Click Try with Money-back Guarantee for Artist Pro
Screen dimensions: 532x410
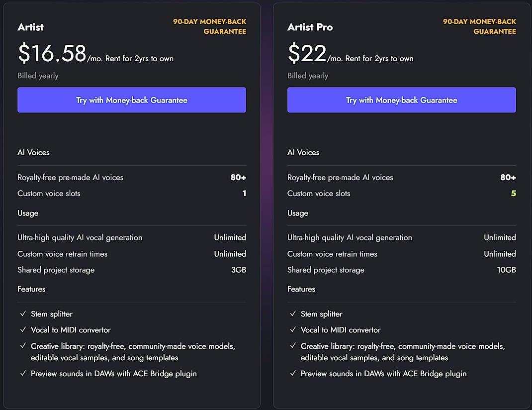[x=401, y=100]
